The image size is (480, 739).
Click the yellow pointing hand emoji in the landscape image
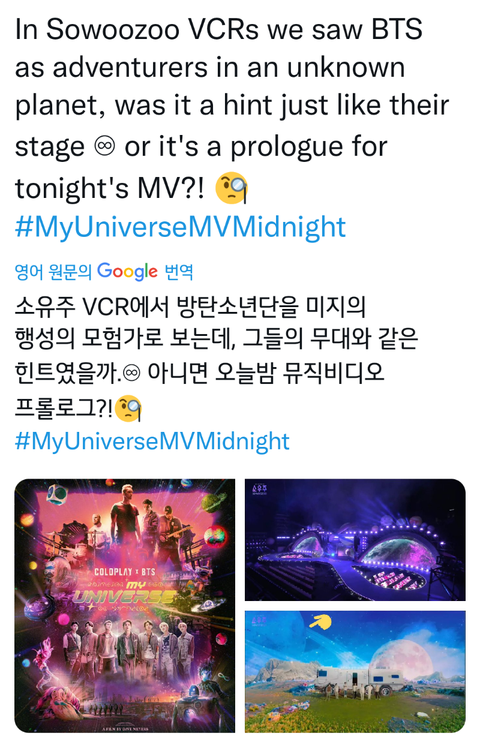click(320, 622)
